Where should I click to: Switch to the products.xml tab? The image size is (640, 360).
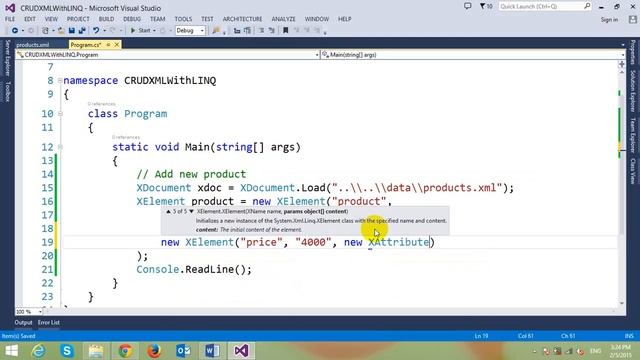[x=33, y=45]
